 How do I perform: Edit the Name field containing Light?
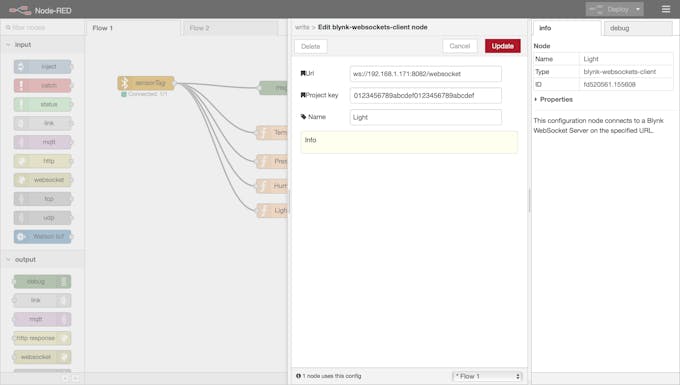pos(425,117)
